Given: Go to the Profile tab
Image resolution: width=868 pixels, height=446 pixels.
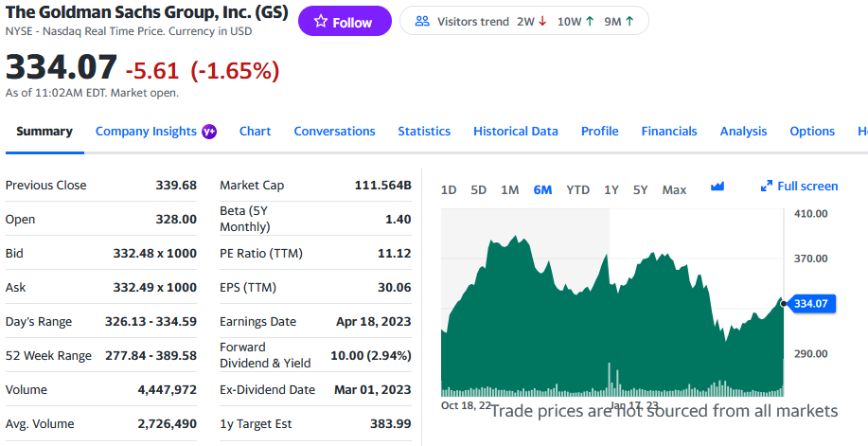Looking at the screenshot, I should [x=599, y=132].
